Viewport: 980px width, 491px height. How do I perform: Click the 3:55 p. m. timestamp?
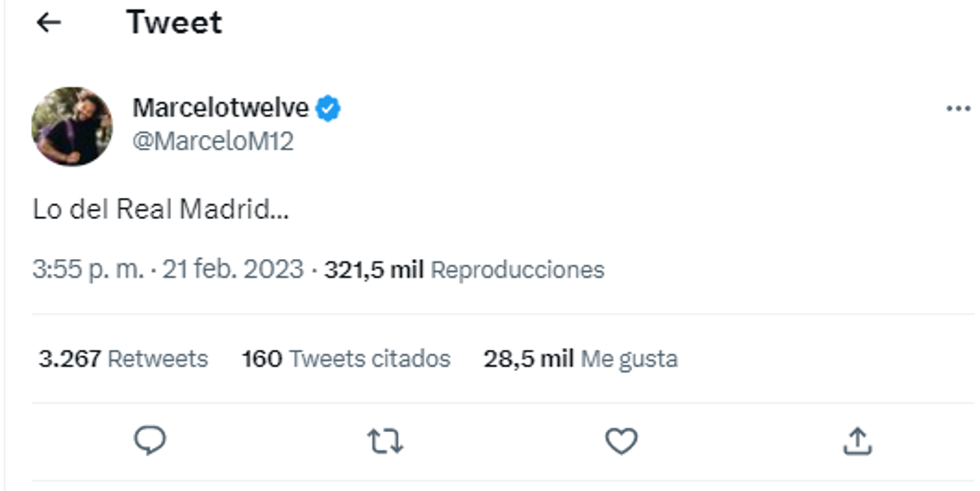click(x=87, y=270)
